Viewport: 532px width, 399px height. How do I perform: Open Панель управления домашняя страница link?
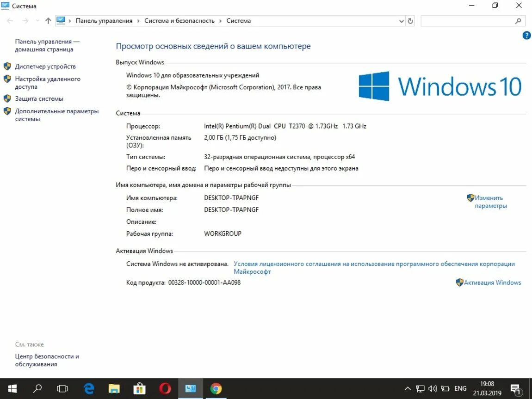tap(47, 45)
